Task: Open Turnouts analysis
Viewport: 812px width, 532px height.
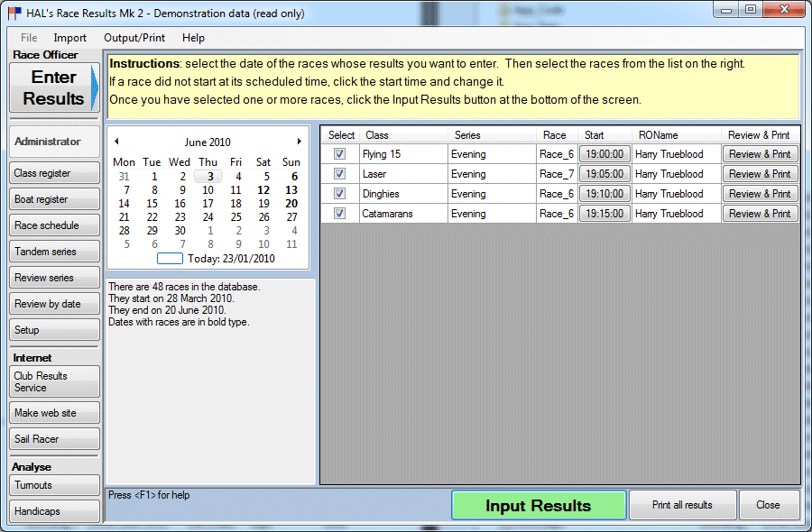Action: 54,485
